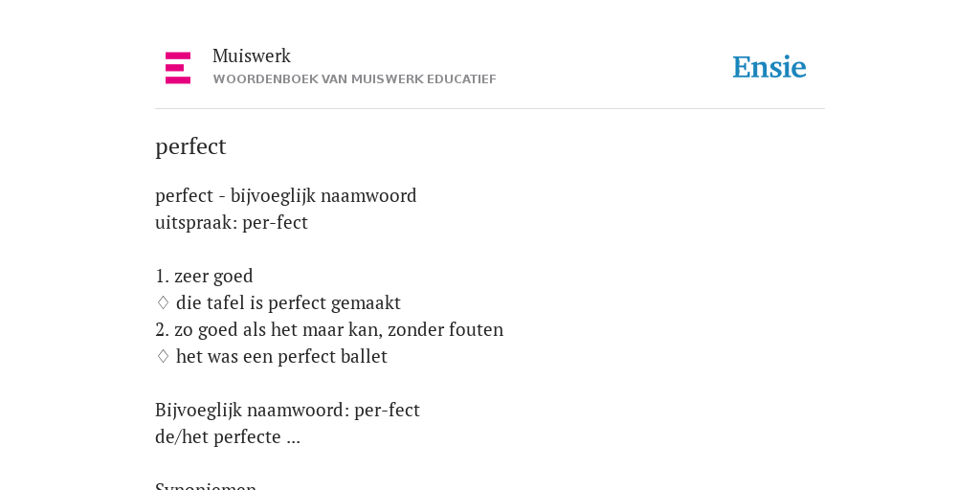Open the Muiswerk title link
The width and height of the screenshot is (980, 490).
[252, 56]
